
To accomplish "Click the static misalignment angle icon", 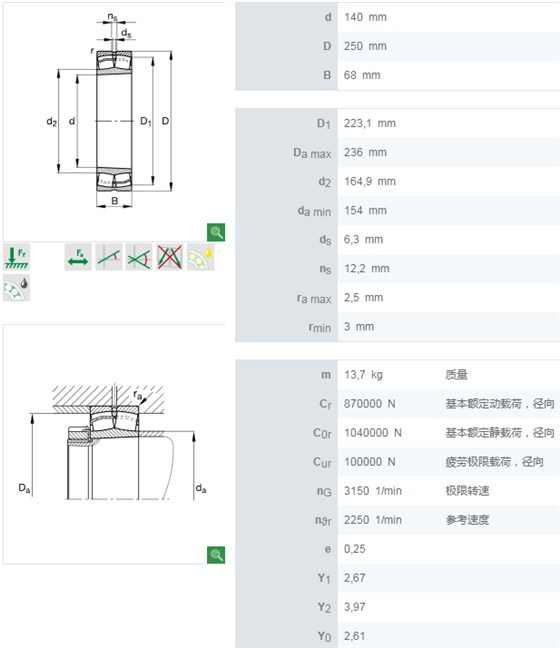I will [109, 257].
